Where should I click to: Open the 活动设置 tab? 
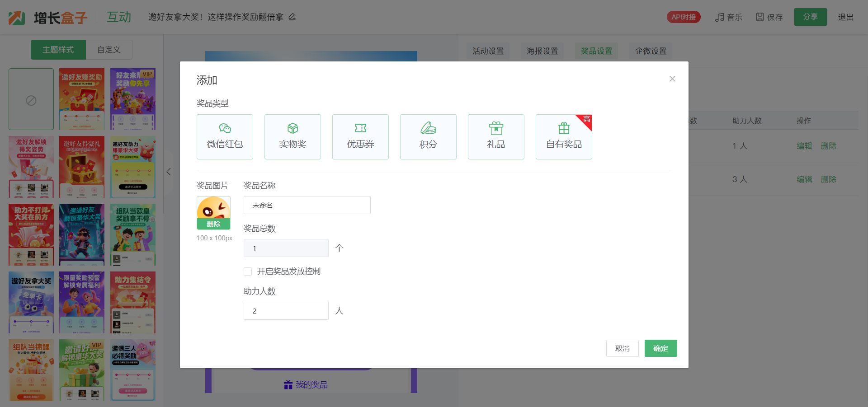(x=488, y=51)
